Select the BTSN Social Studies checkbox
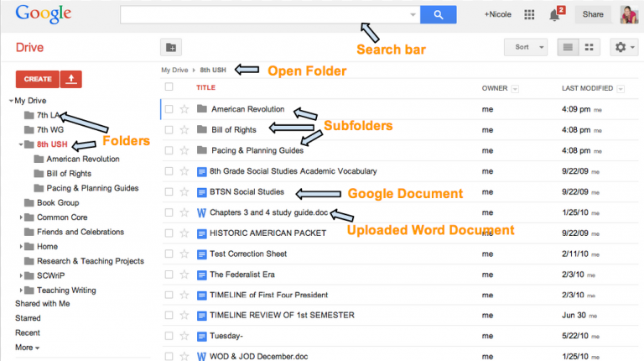 [x=169, y=192]
